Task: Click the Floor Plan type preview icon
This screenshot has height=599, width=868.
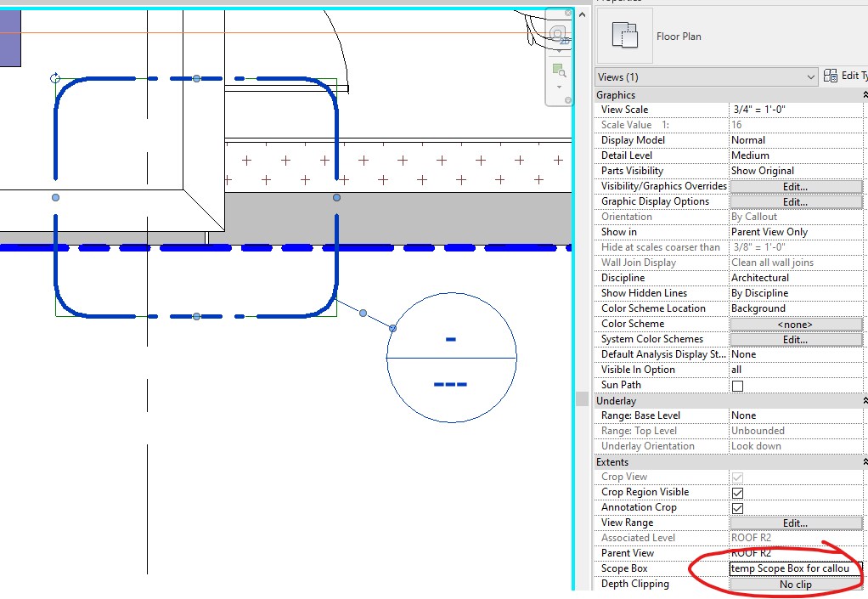Action: (626, 36)
